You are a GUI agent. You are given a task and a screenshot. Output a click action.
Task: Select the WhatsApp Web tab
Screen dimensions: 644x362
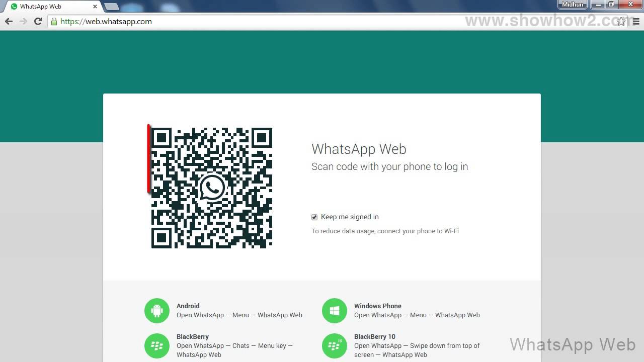pyautogui.click(x=53, y=7)
